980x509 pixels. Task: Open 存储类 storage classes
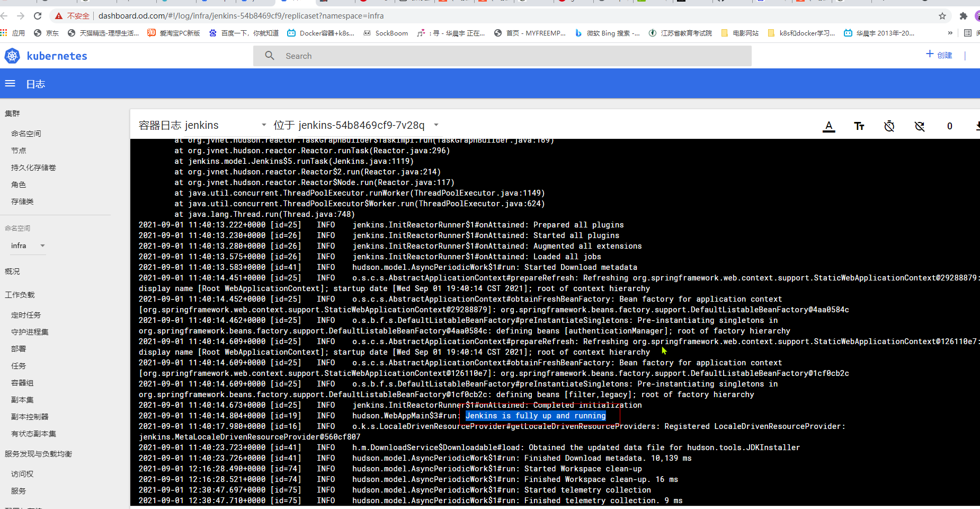click(x=22, y=201)
